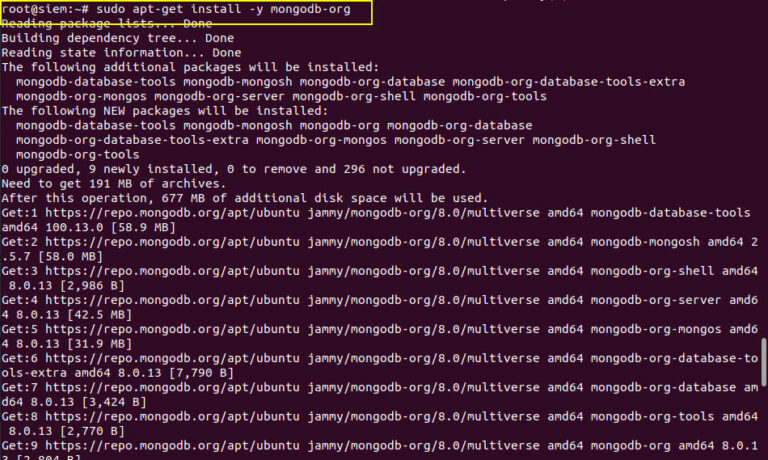Click the '[2,770 B]' download size
Viewport: 768px width, 460px height.
(92, 432)
